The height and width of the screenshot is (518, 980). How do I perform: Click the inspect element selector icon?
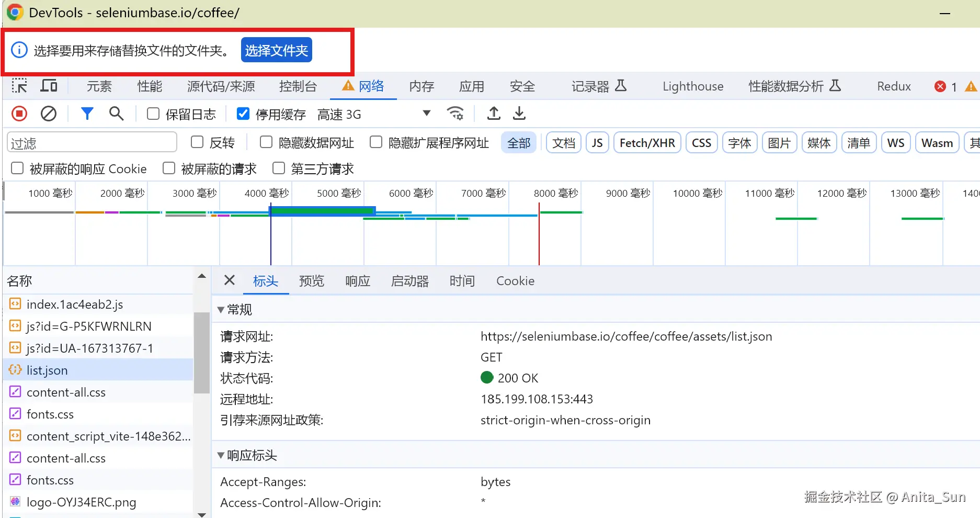(19, 86)
